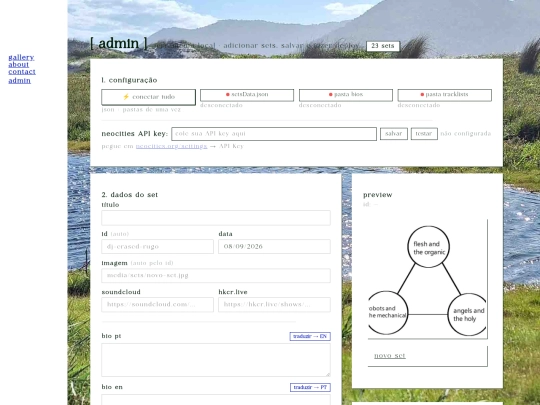Image resolution: width=540 pixels, height=405 pixels.
Task: Save the API key with salvar
Action: click(394, 134)
